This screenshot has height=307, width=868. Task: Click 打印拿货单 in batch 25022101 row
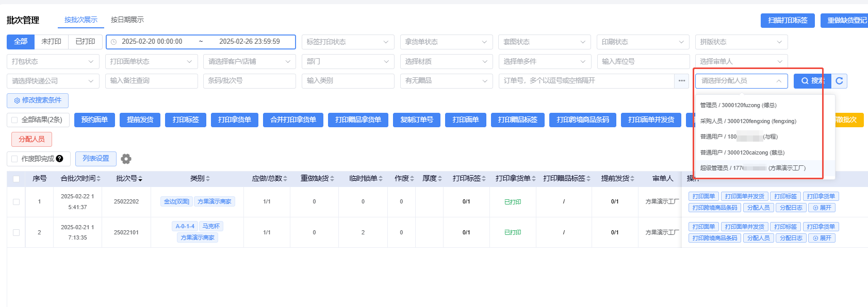pos(821,227)
